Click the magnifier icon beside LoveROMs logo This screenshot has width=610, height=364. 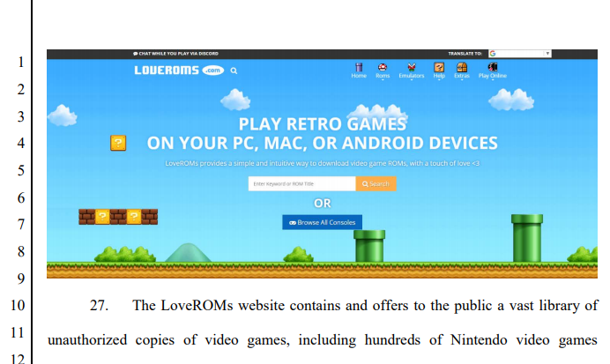(x=234, y=71)
